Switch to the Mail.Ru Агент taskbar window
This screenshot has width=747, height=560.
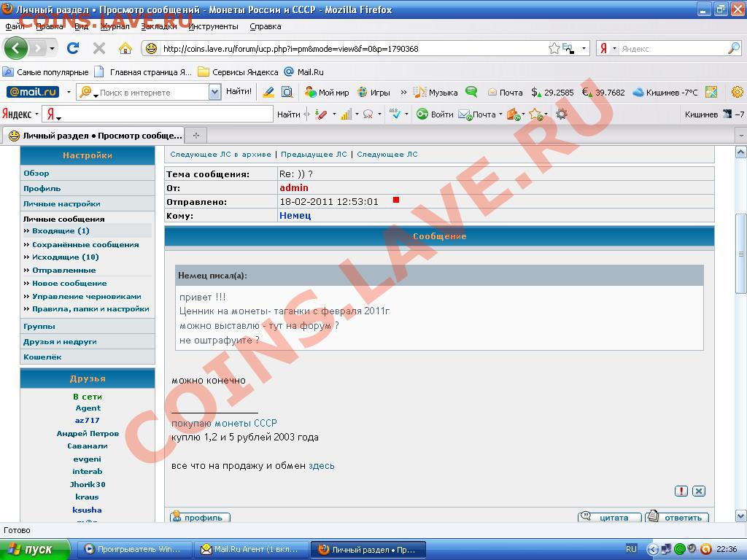[252, 549]
